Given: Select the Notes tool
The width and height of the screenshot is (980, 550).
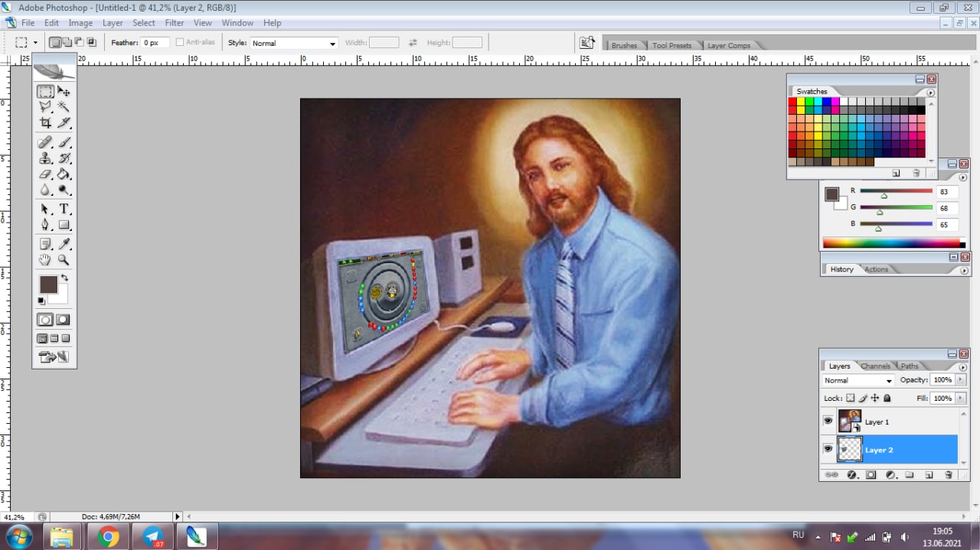Looking at the screenshot, I should coord(45,244).
